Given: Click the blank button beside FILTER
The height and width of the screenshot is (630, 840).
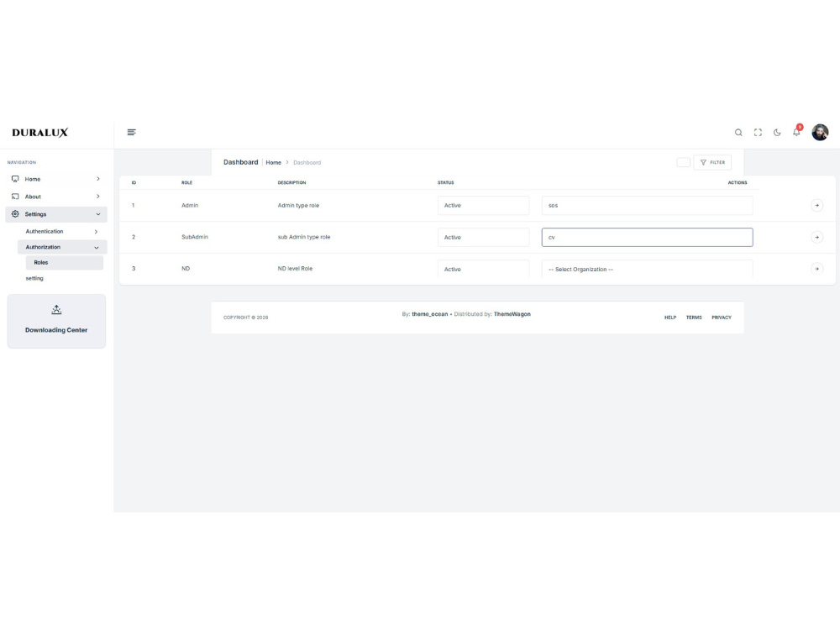Looking at the screenshot, I should (x=683, y=162).
